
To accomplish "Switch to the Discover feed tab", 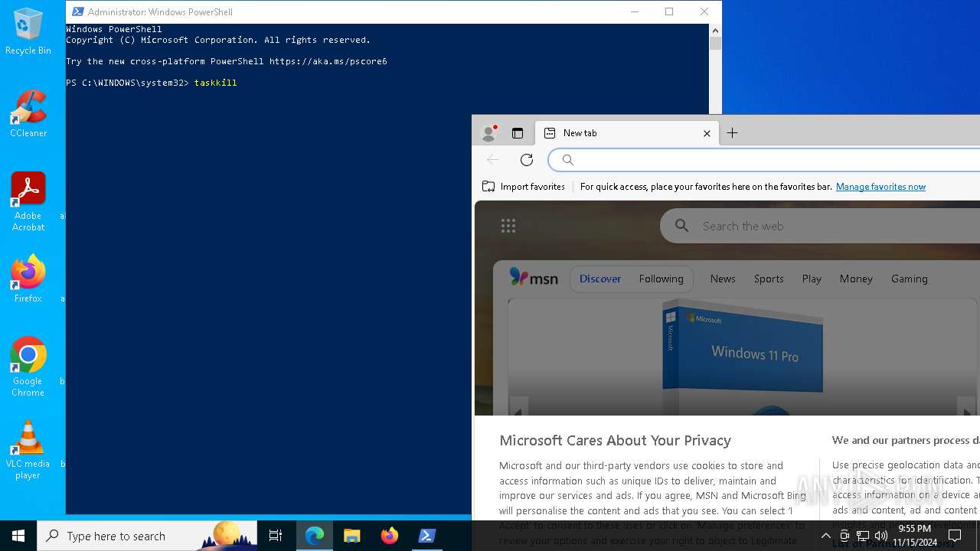I will pos(600,279).
